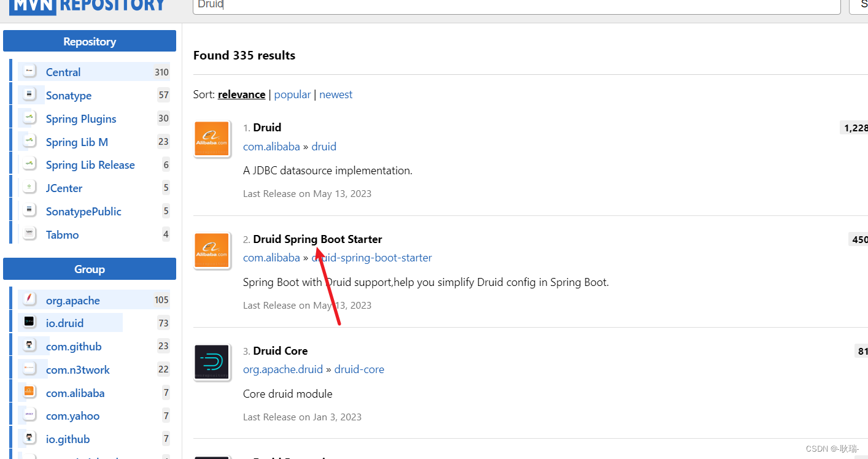
Task: Filter by io.github group
Action: [68, 439]
